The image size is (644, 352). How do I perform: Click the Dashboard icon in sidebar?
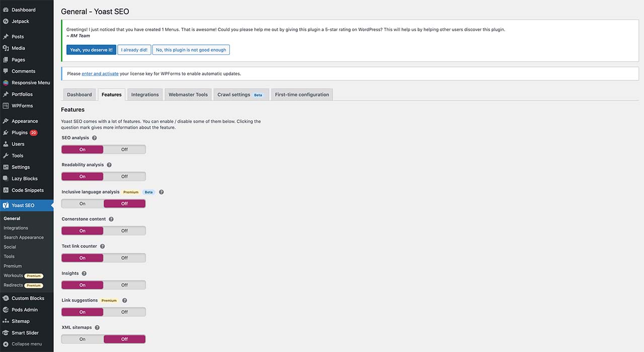[x=6, y=10]
